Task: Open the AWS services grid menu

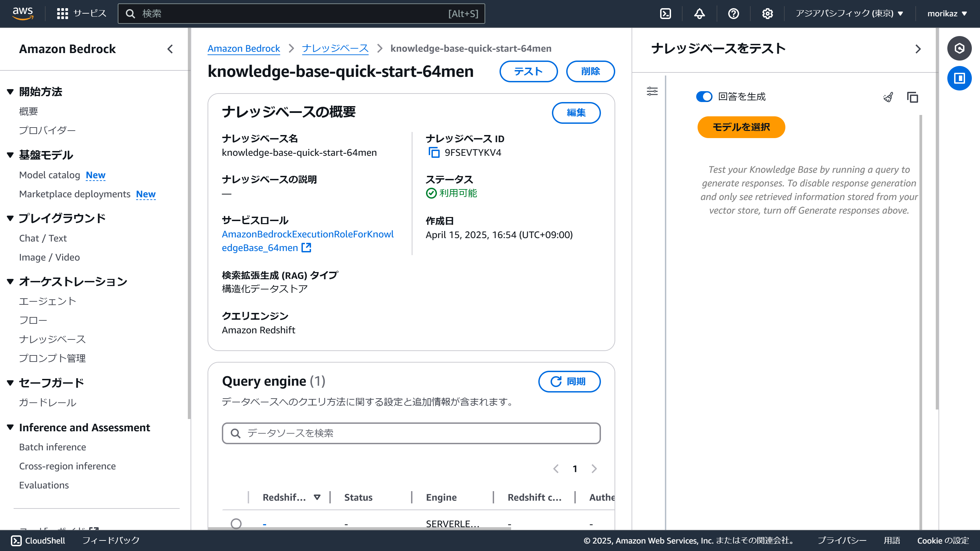Action: (62, 14)
